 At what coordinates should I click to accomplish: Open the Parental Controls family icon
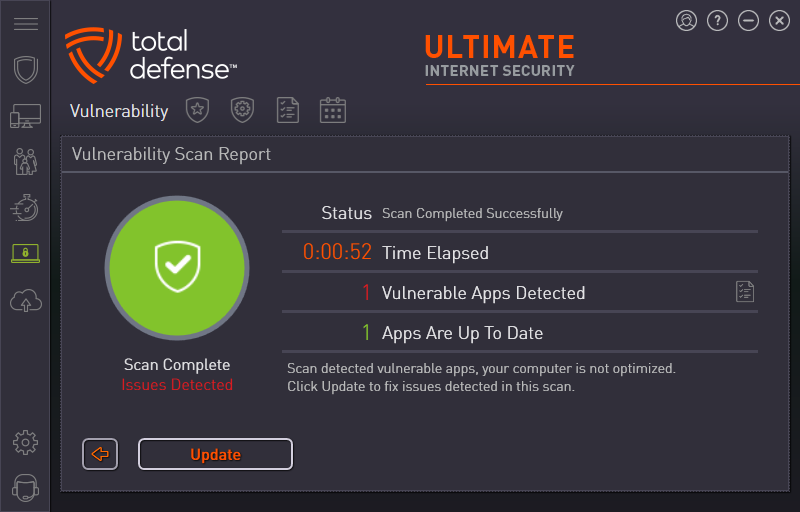pyautogui.click(x=26, y=162)
